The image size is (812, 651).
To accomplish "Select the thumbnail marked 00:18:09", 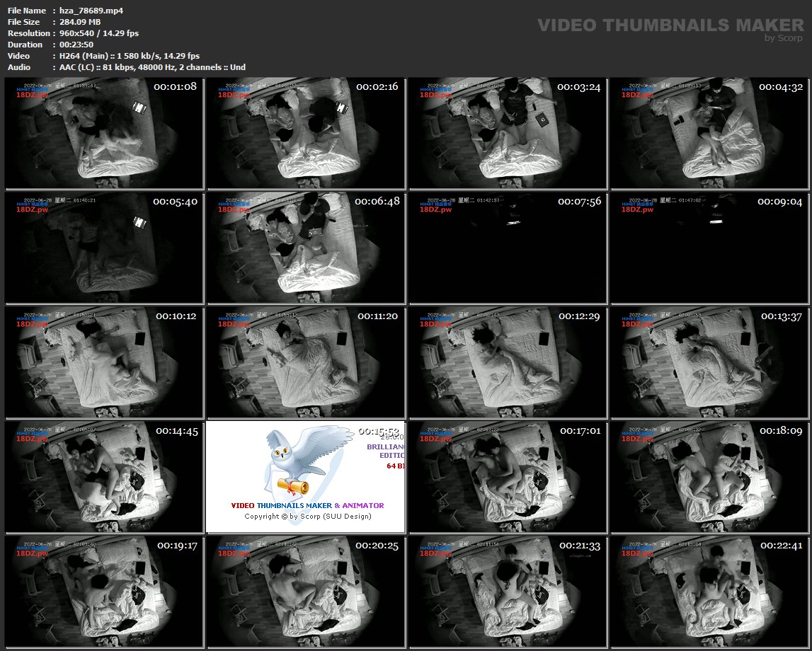I will [x=709, y=477].
